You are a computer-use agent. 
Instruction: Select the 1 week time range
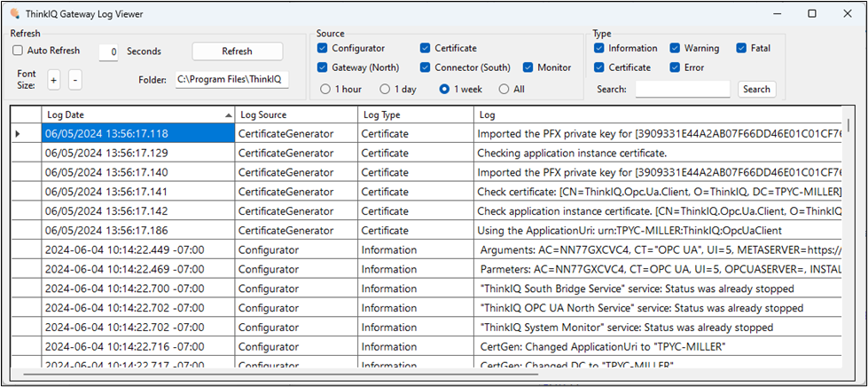444,89
